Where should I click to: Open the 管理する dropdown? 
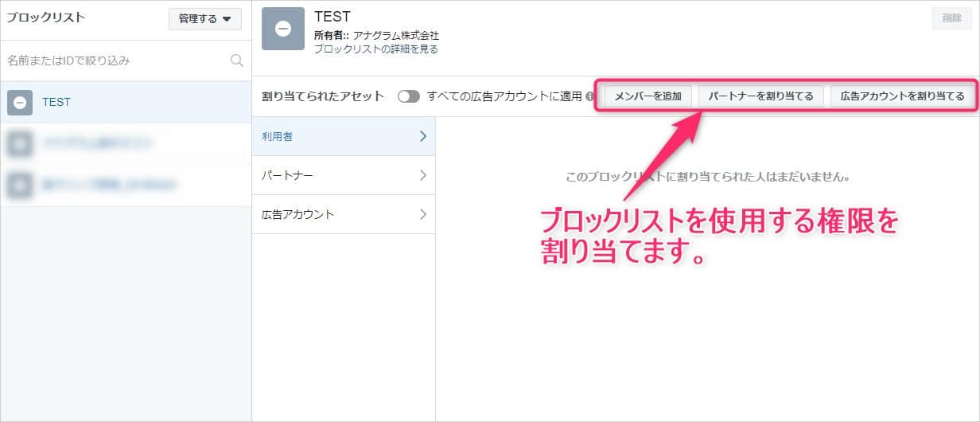click(x=204, y=19)
